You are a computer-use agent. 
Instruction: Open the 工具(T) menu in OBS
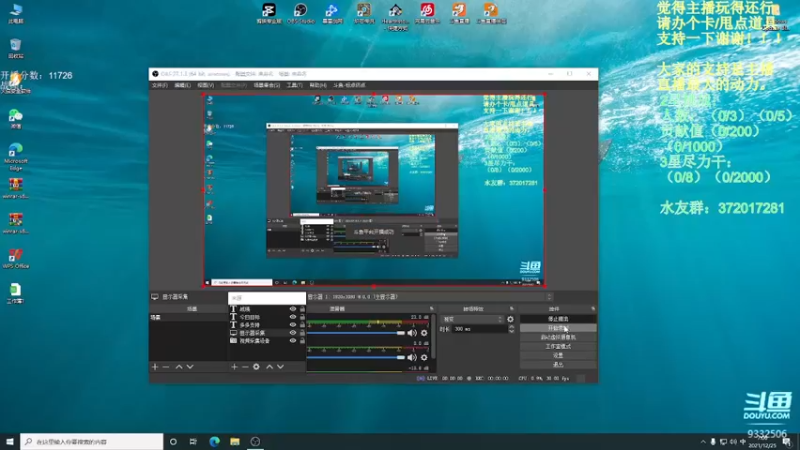[294, 85]
